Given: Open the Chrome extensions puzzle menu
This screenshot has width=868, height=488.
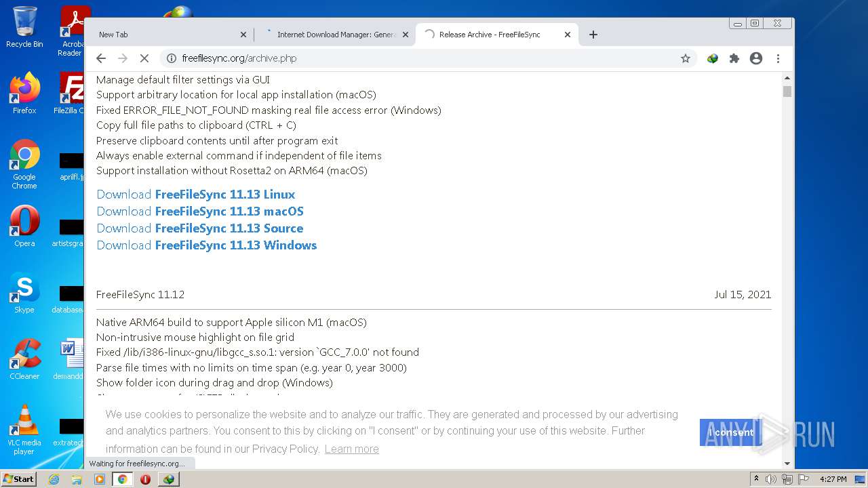Looking at the screenshot, I should (734, 58).
